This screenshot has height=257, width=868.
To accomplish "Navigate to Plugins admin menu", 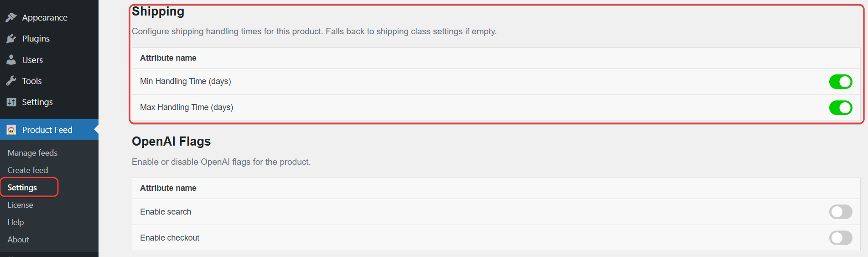I will pos(36,39).
